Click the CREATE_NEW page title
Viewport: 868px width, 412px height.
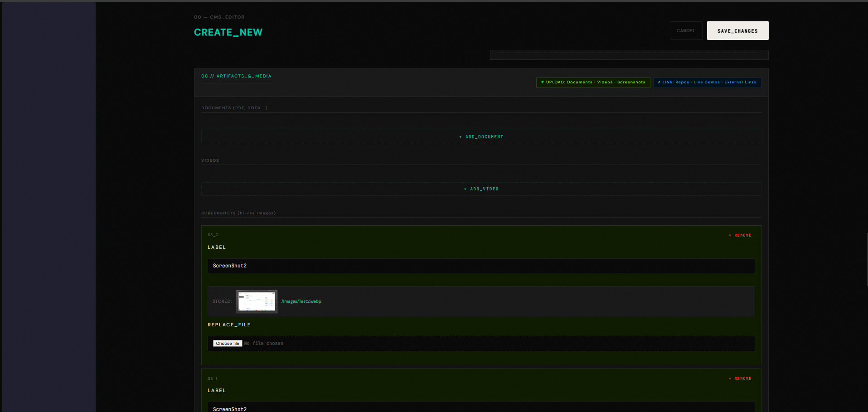tap(228, 33)
